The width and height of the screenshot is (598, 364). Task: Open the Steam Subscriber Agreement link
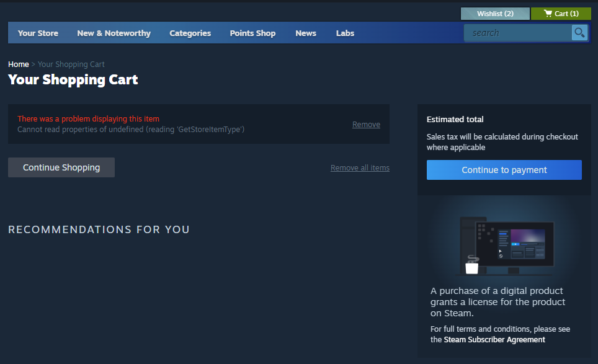[x=494, y=340]
